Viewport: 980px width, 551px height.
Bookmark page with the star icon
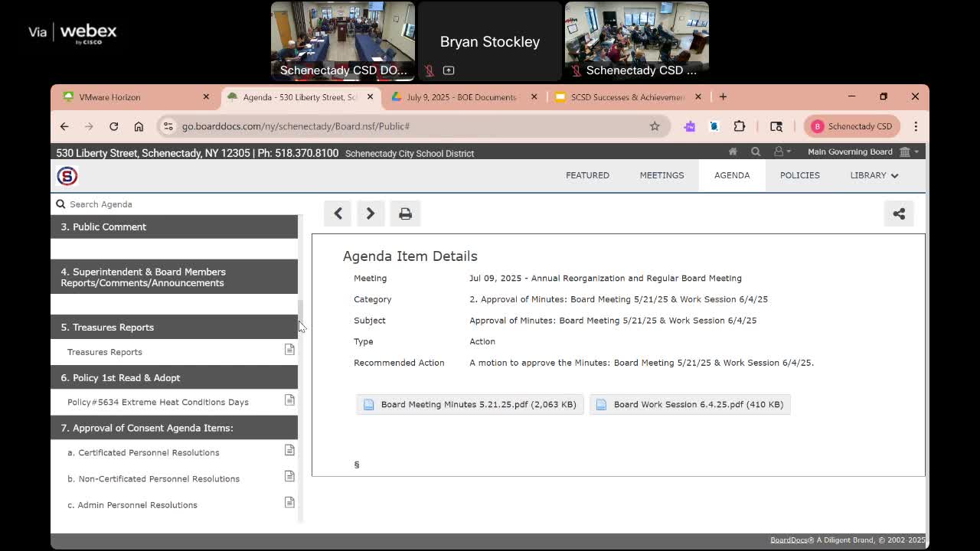(x=655, y=126)
